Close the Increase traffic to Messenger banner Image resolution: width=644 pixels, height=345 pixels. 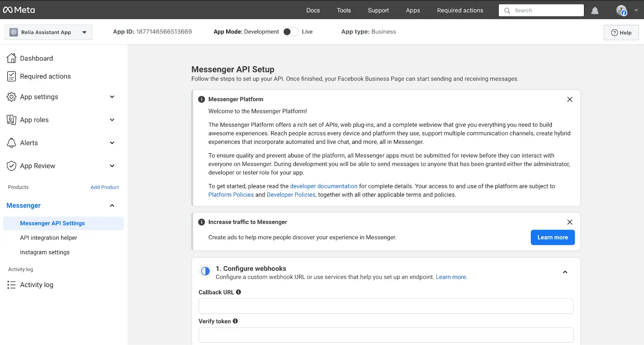click(x=570, y=222)
